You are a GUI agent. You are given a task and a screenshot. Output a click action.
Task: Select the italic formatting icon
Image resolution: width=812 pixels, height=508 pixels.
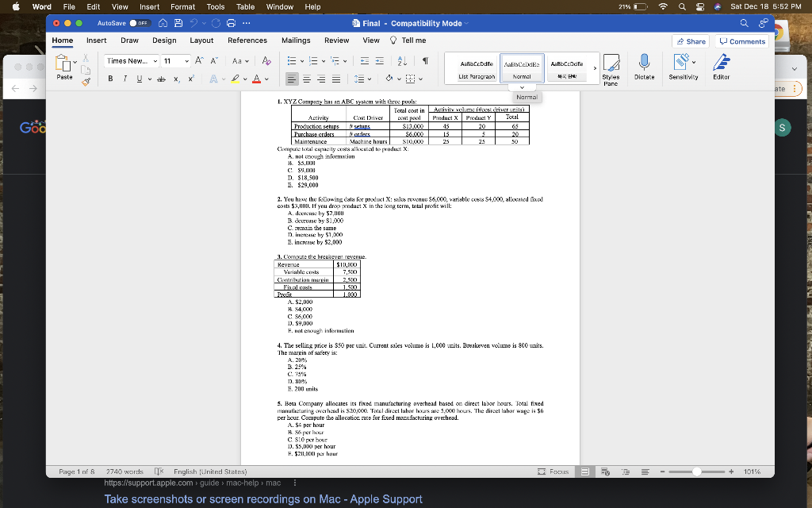pos(124,78)
